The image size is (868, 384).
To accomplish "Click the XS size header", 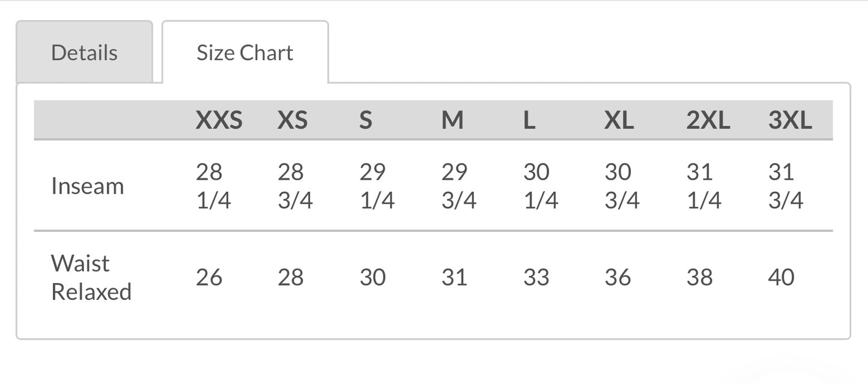I will click(293, 121).
